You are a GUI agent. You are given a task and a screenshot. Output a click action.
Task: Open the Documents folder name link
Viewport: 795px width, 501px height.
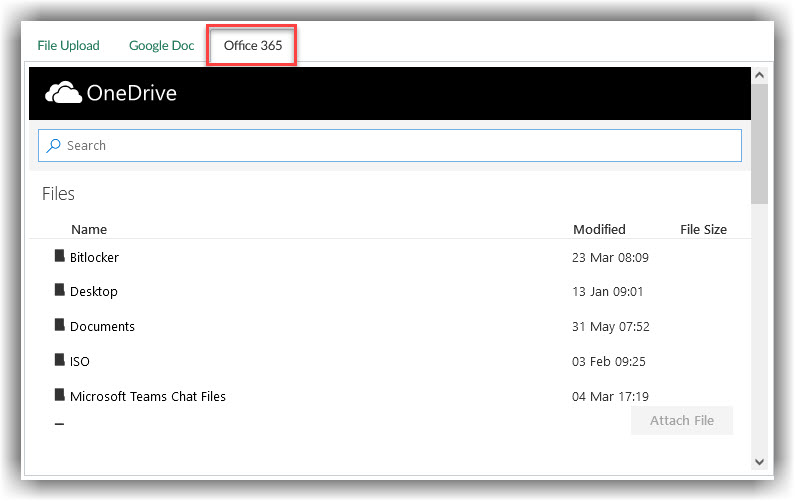click(x=102, y=327)
